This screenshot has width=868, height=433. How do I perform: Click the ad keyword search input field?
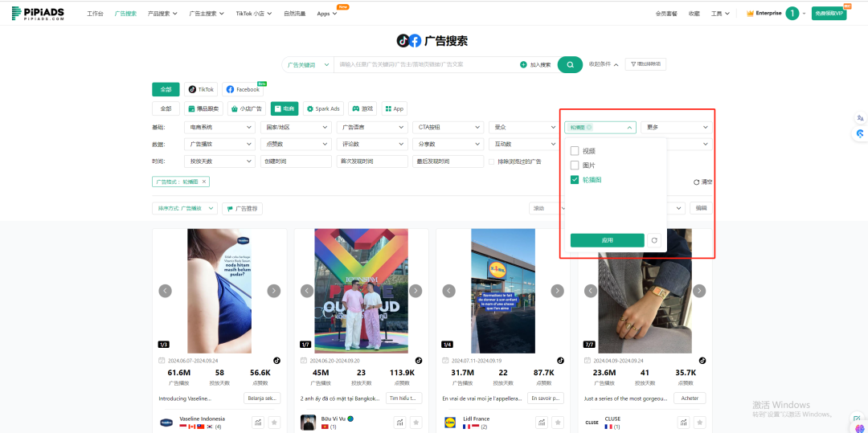[x=426, y=64]
